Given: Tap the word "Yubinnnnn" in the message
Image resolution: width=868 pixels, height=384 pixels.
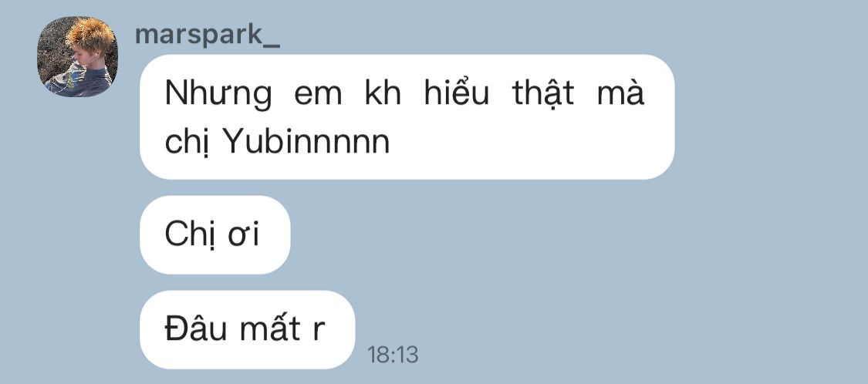Looking at the screenshot, I should tap(306, 142).
